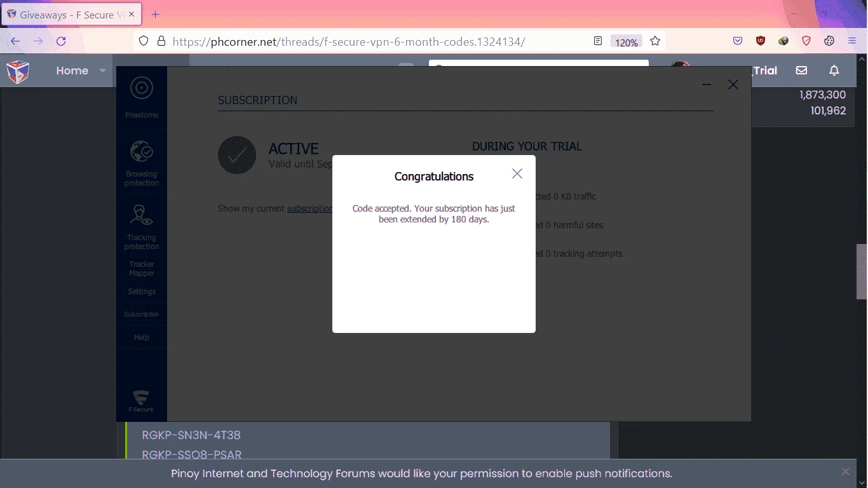Expand the Home dropdown arrow
868x488 pixels.
[x=102, y=71]
